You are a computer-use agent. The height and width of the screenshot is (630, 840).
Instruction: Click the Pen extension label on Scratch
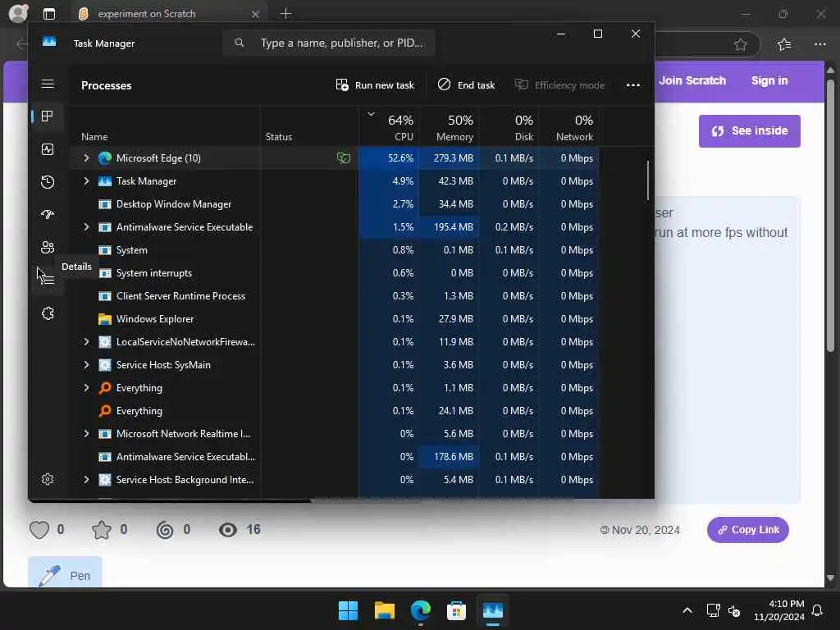(x=80, y=576)
